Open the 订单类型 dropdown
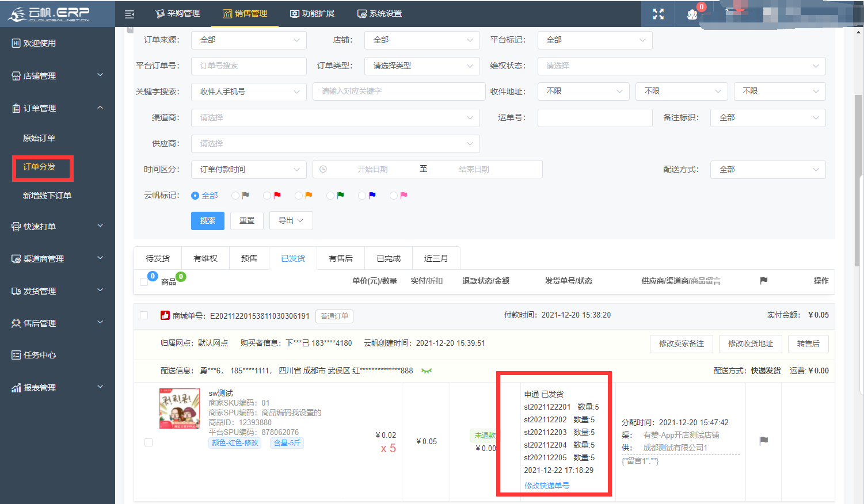Image resolution: width=864 pixels, height=504 pixels. [x=422, y=66]
